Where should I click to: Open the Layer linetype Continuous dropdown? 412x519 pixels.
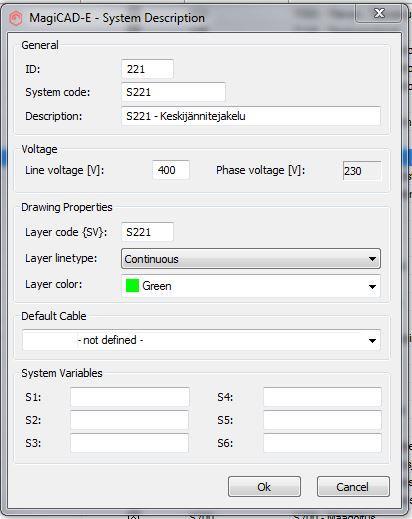pyautogui.click(x=251, y=259)
